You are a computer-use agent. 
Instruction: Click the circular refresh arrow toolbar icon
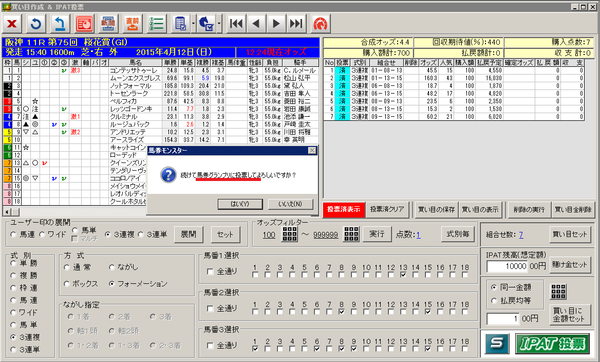[36, 24]
